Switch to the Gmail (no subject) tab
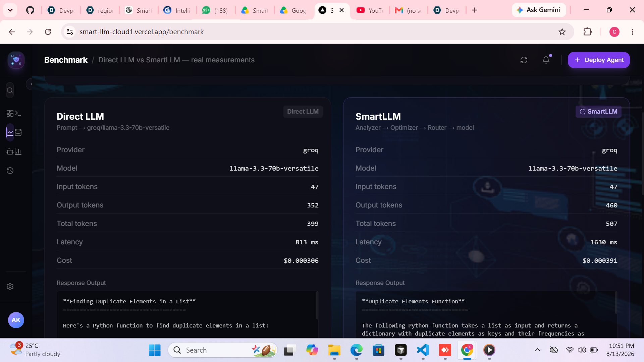The image size is (644, 362). (x=409, y=10)
